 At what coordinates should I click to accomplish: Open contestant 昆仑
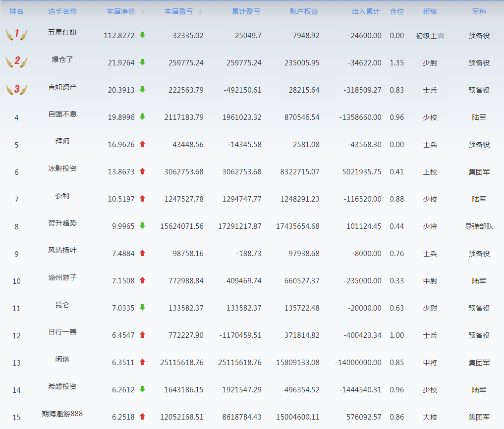tap(62, 305)
